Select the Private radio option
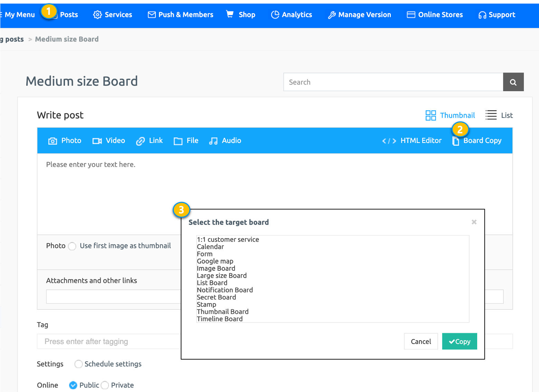This screenshot has width=539, height=392. pos(105,385)
